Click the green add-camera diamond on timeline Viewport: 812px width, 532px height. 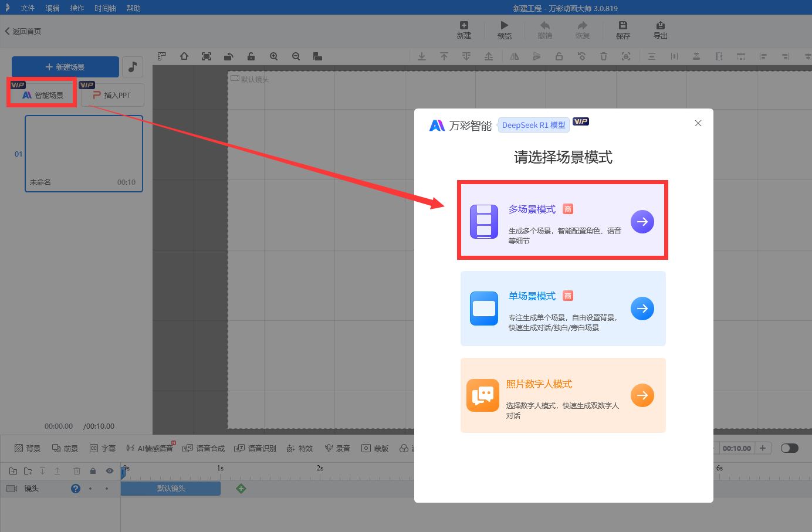pyautogui.click(x=241, y=489)
